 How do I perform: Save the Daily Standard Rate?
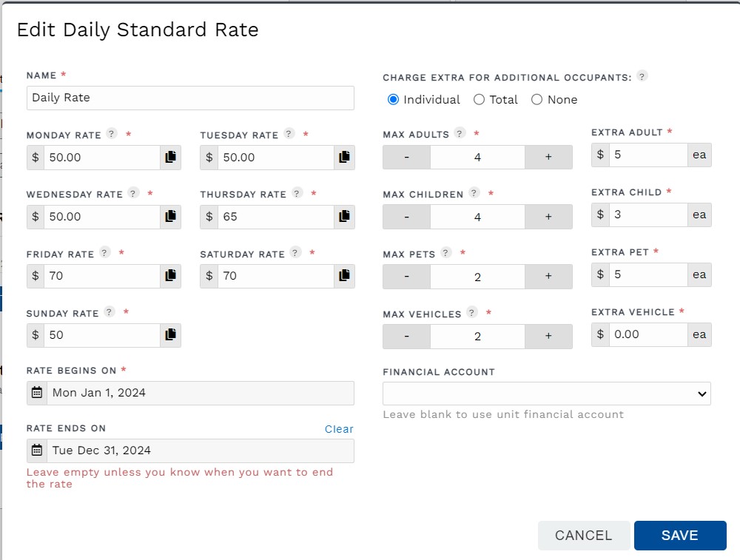tap(680, 536)
